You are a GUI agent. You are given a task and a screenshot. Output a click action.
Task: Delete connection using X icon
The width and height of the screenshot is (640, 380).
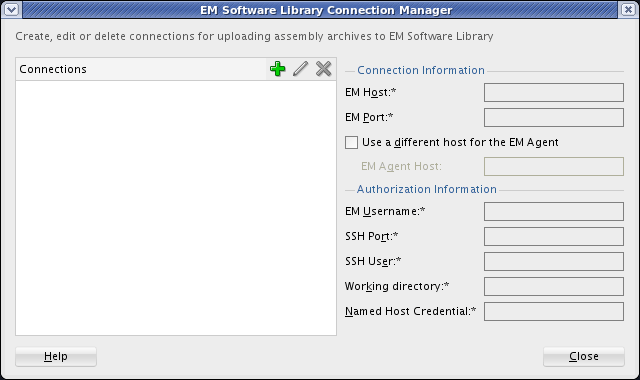(323, 69)
